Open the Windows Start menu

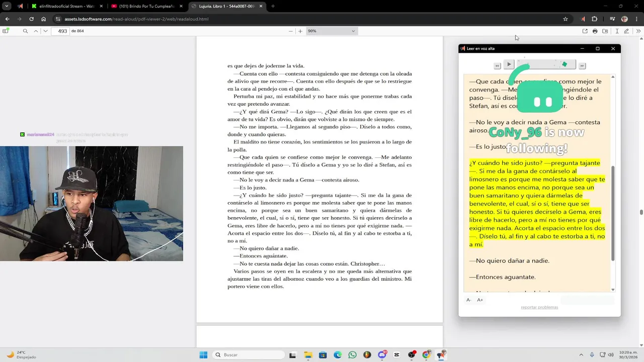203,355
